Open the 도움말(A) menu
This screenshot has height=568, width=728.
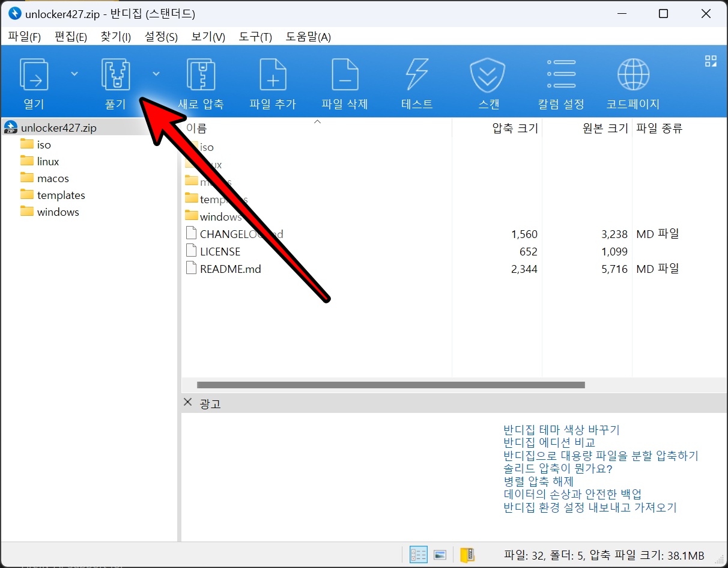[x=308, y=37]
